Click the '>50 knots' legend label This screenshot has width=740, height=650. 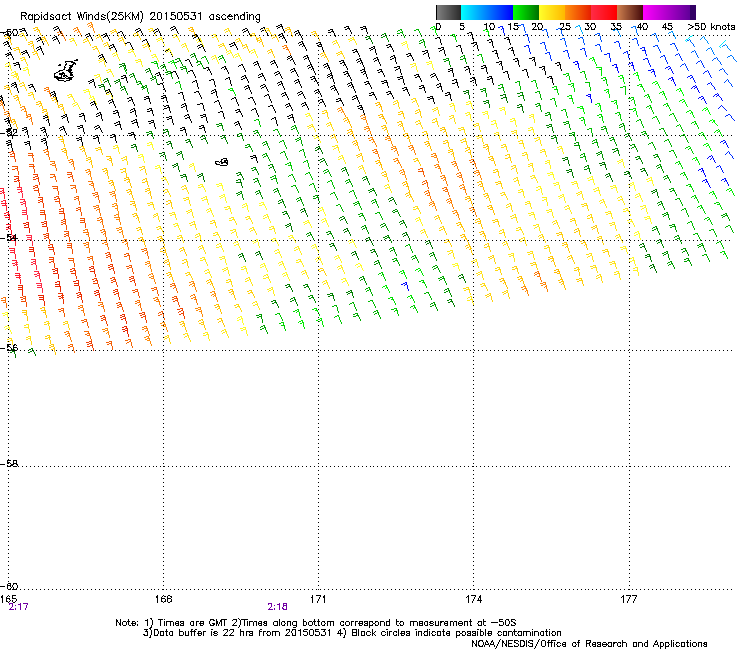[x=711, y=27]
